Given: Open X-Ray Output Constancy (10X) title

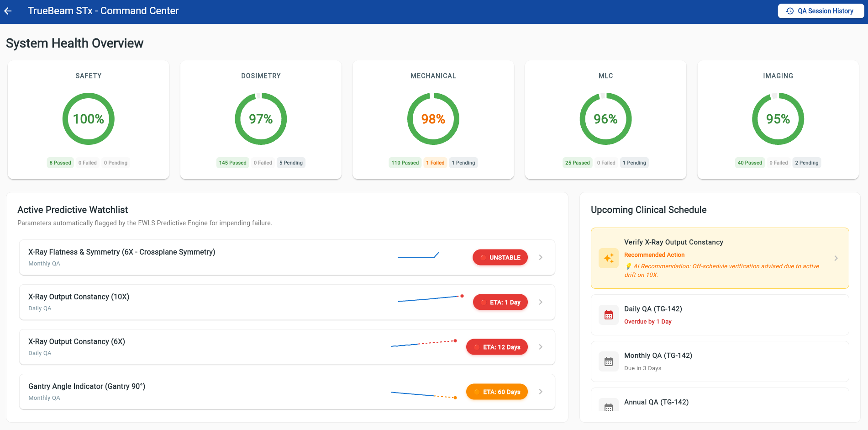Looking at the screenshot, I should [79, 297].
